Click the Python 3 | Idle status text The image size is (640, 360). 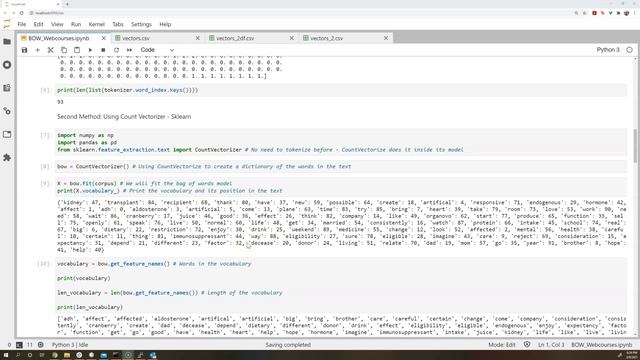[70, 345]
